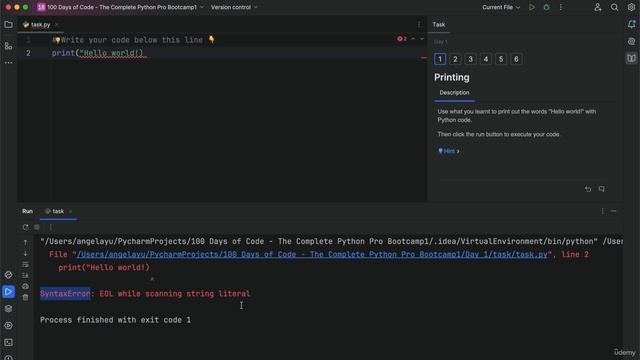The image size is (640, 360).
Task: Open Run tool window options menu
Action: 602,211
